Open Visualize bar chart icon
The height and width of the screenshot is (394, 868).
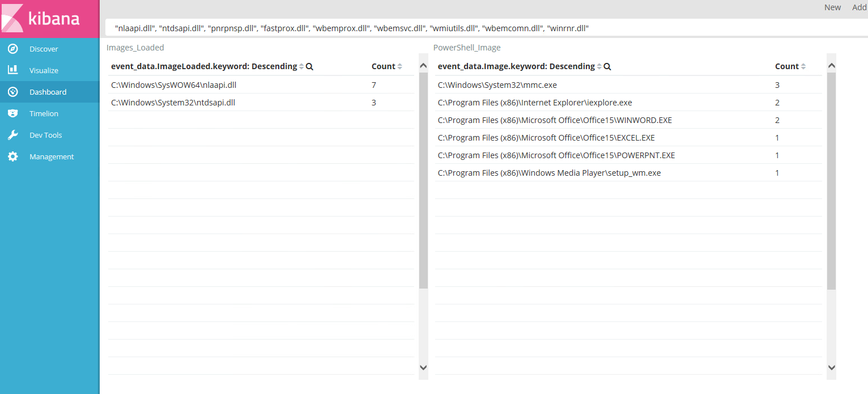12,70
